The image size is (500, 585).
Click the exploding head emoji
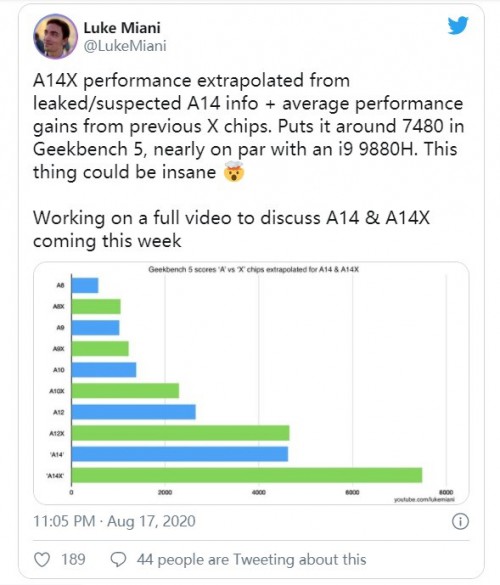234,172
